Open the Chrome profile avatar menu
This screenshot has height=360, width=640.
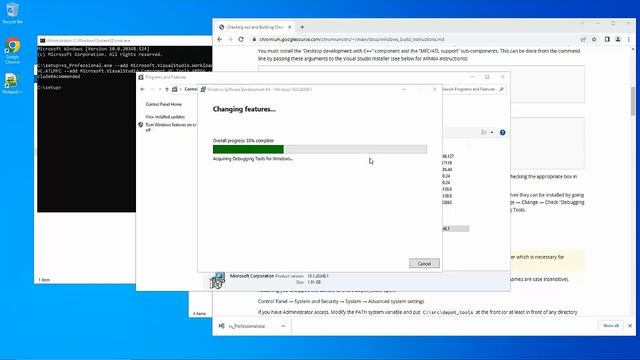[618, 39]
